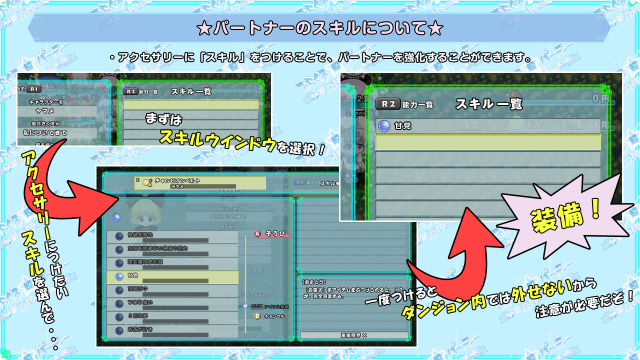Click the blonde character portrait
Viewport: 640px width, 360px height.
(145, 212)
